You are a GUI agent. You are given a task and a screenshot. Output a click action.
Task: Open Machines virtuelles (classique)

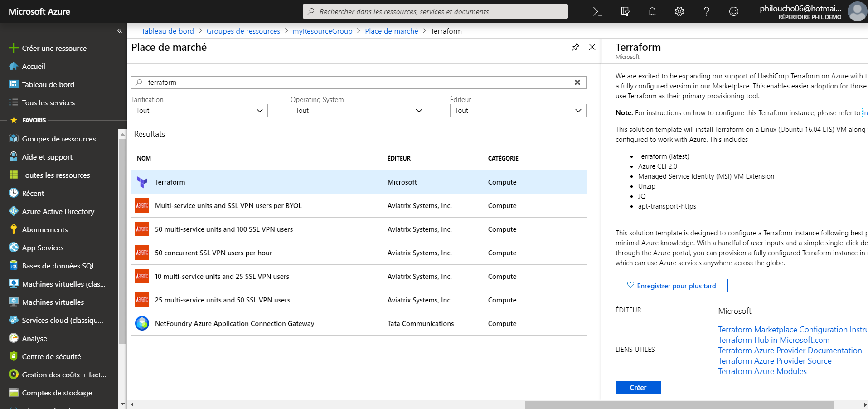63,284
